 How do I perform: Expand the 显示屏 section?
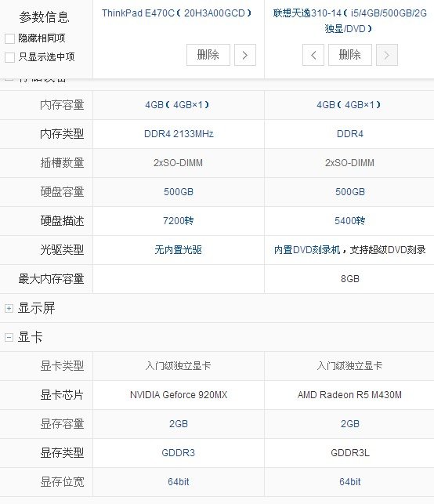point(9,308)
